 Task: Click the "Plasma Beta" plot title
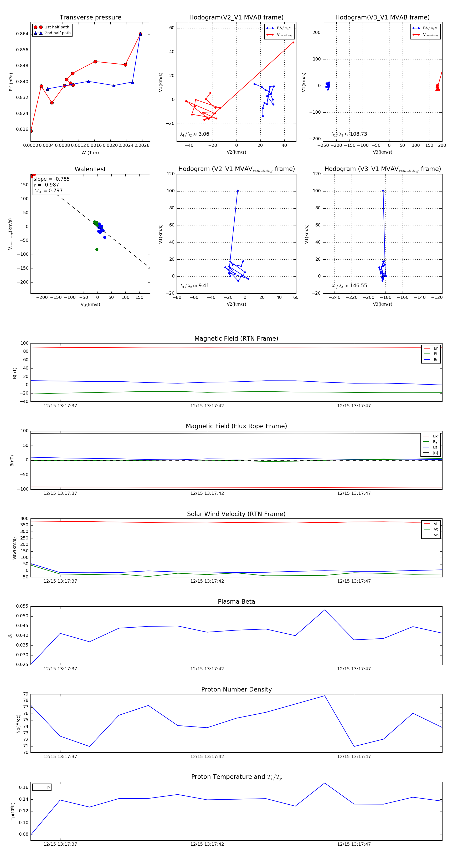(x=236, y=602)
